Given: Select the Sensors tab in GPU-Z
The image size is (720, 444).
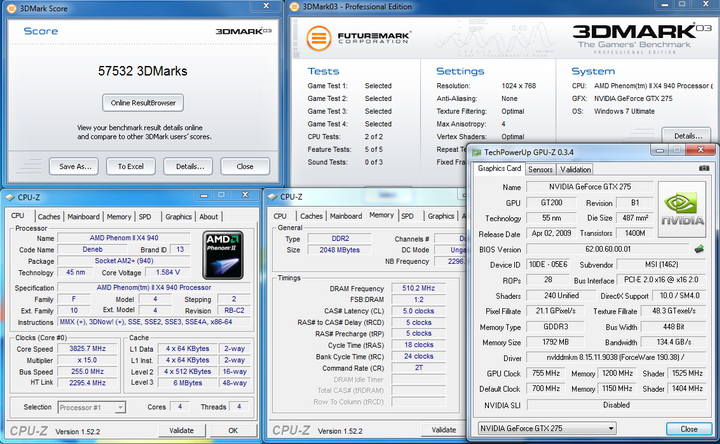Looking at the screenshot, I should tap(540, 169).
